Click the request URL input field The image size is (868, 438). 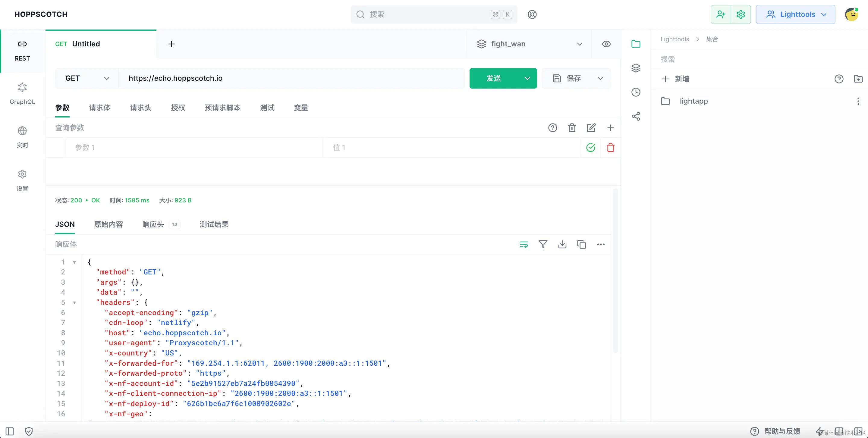tap(291, 78)
